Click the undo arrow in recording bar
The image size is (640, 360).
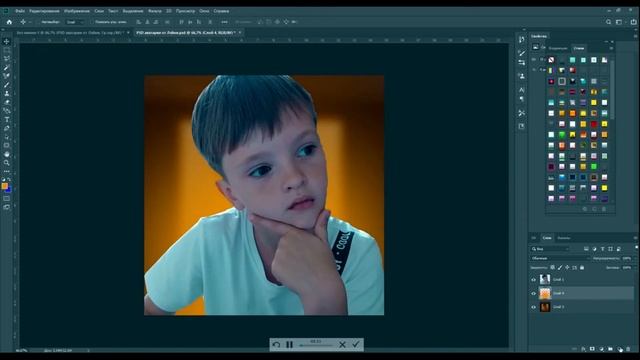coord(276,345)
